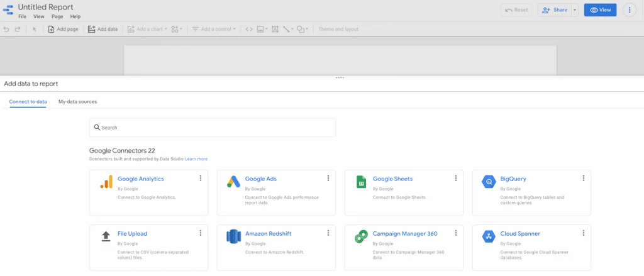
Task: Open the Add a chart dropdown
Action: [147, 29]
